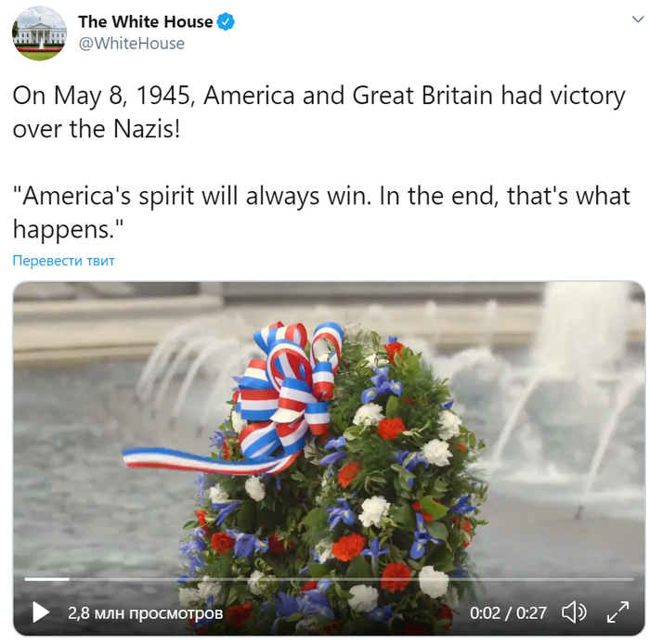Mute the video with speaker icon
The image size is (650, 644).
[x=574, y=612]
